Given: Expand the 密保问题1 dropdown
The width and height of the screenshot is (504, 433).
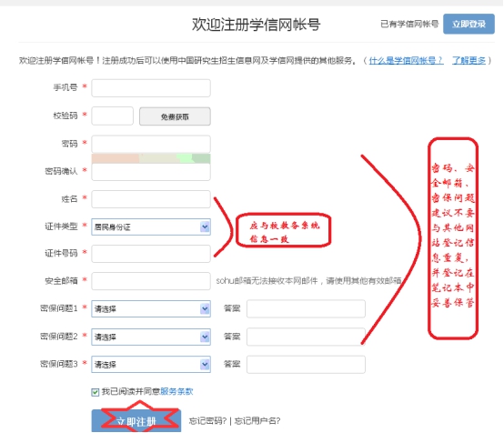Looking at the screenshot, I should tap(151, 309).
